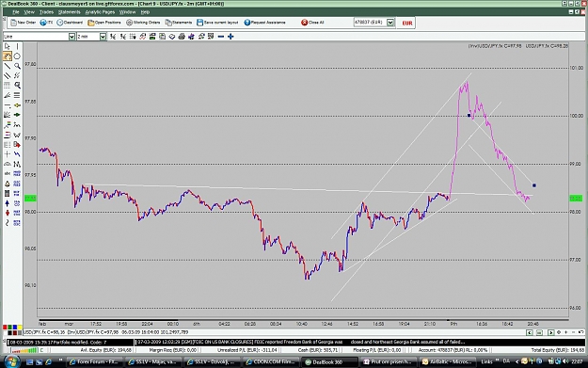Select the magnifier zoom tool
The image size is (588, 368).
click(17, 66)
